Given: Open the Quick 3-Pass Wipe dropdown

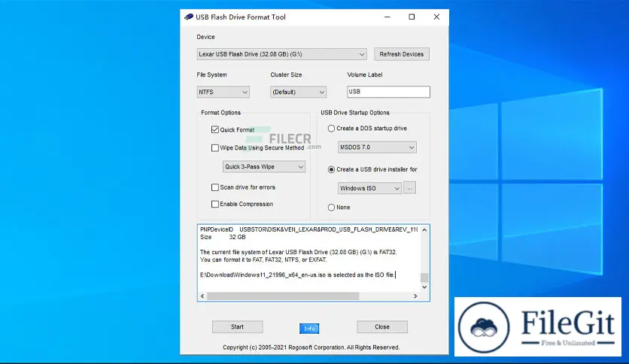Looking at the screenshot, I should [264, 167].
